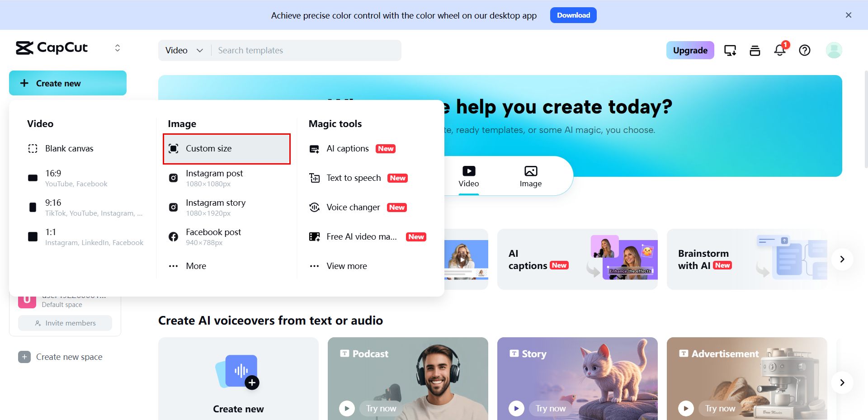Click the 9:16 portrait rectangle icon
This screenshot has width=868, height=420.
pyautogui.click(x=33, y=208)
